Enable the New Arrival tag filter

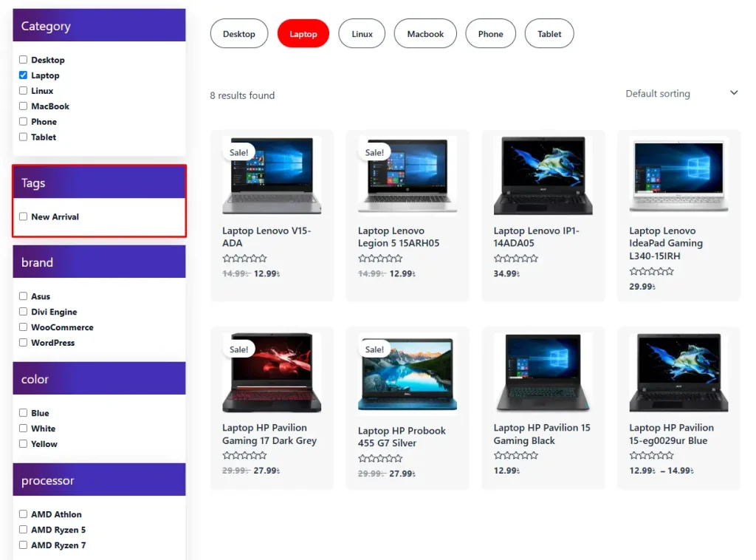point(23,216)
